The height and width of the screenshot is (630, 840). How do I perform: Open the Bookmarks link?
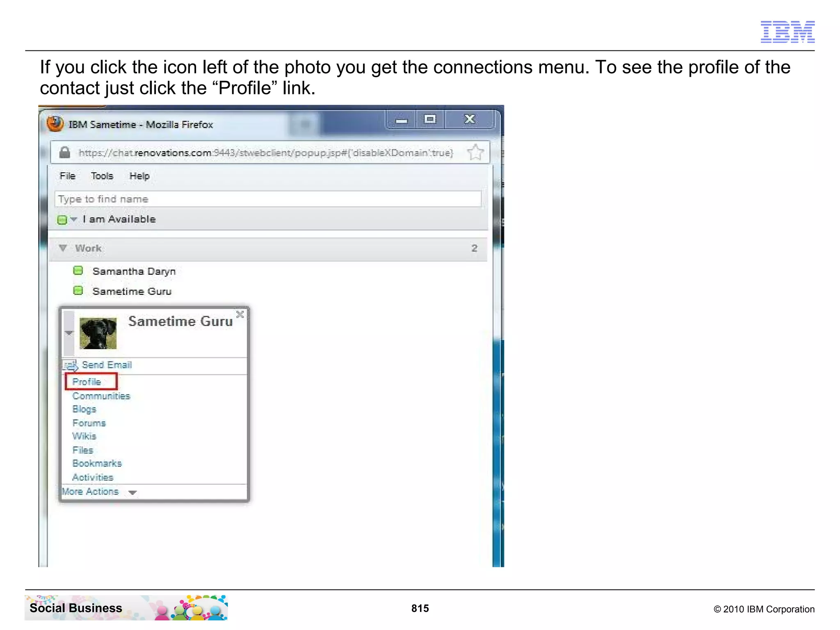(x=97, y=463)
